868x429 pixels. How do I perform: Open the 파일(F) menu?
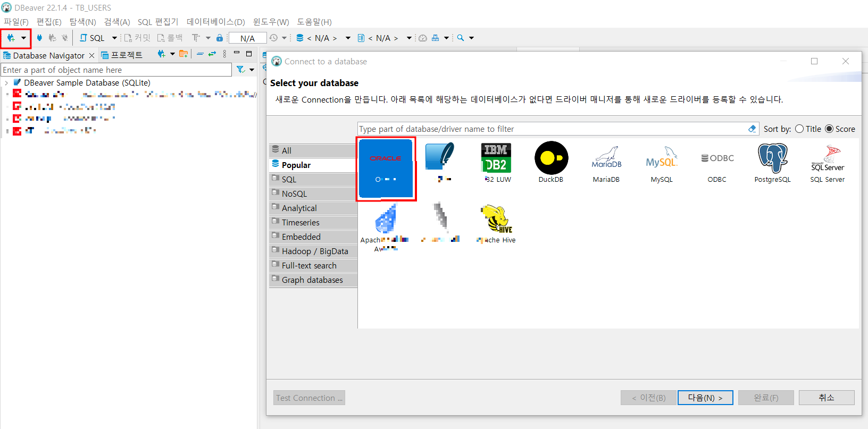coord(16,22)
